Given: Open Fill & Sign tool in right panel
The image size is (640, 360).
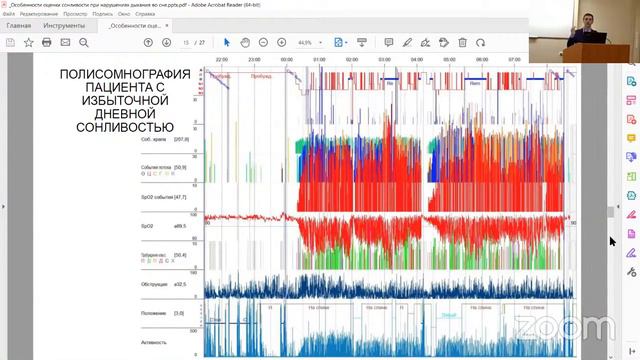Looking at the screenshot, I should [631, 253].
